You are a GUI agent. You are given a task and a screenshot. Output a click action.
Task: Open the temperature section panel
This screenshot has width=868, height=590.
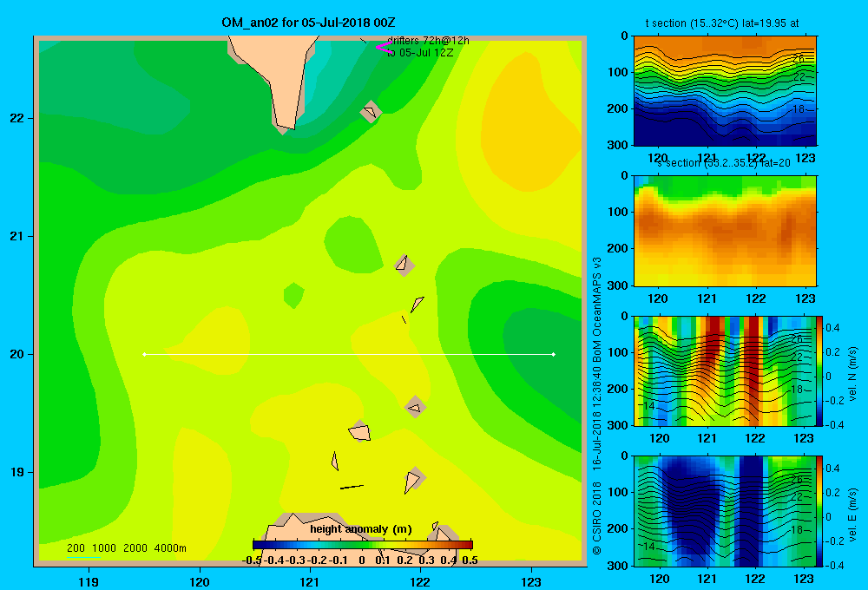(x=725, y=90)
